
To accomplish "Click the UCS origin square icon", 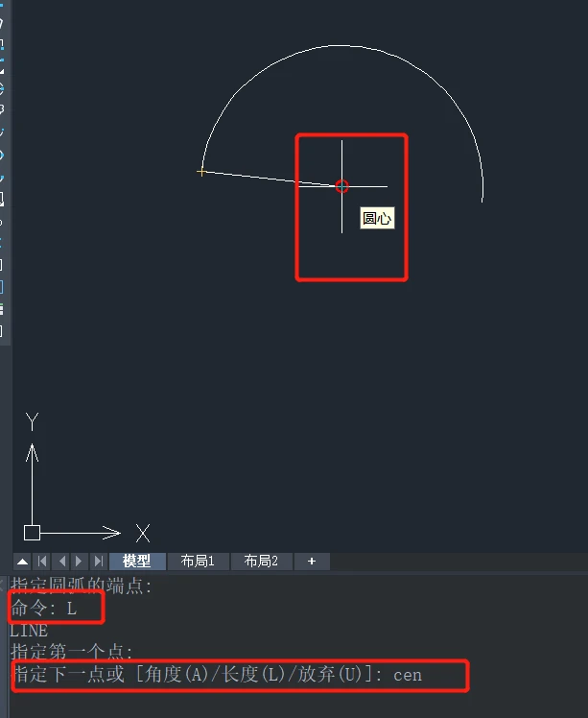I will point(32,533).
